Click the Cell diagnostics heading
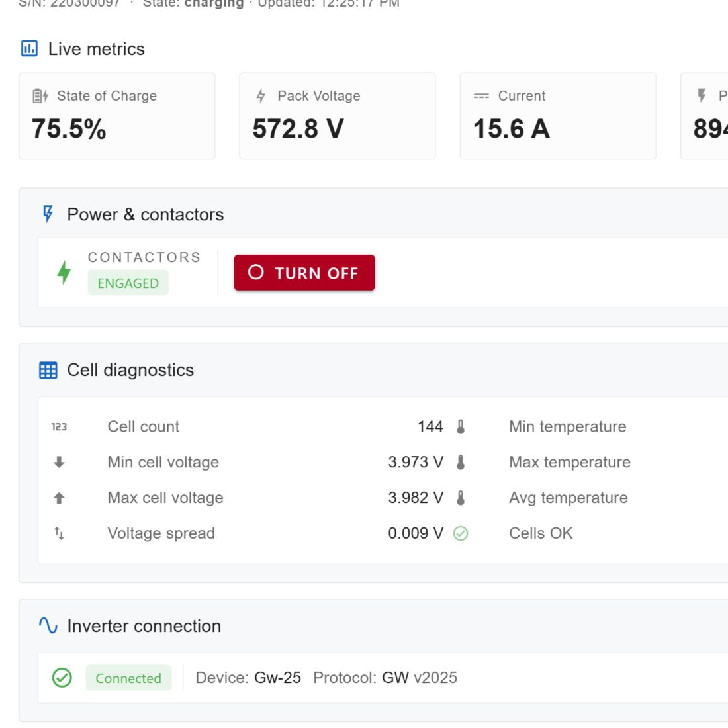The image size is (728, 728). [130, 370]
